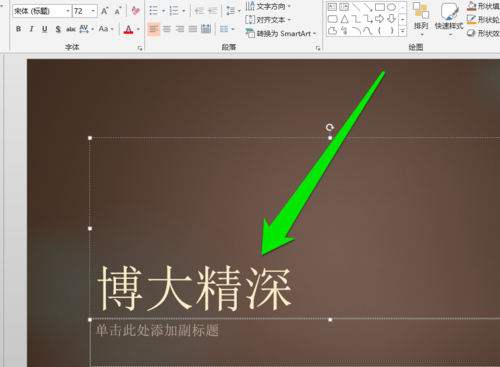Select the elbow connector shape
Image resolution: width=500 pixels, height=367 pixels.
(356, 19)
